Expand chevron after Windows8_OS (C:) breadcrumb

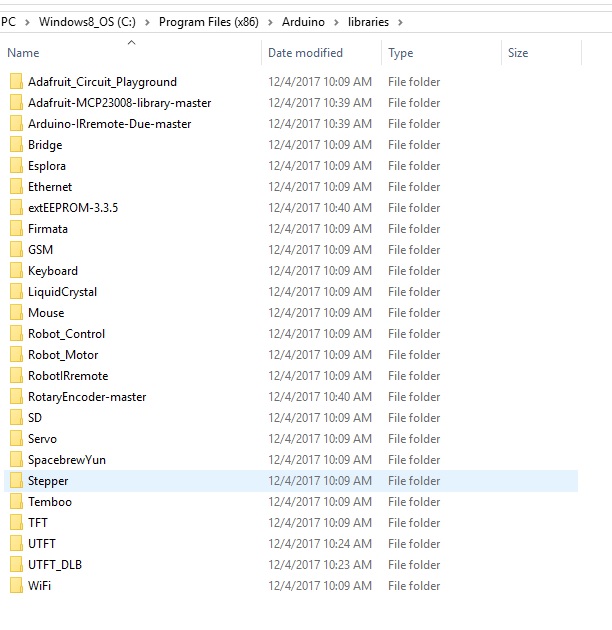[x=147, y=22]
